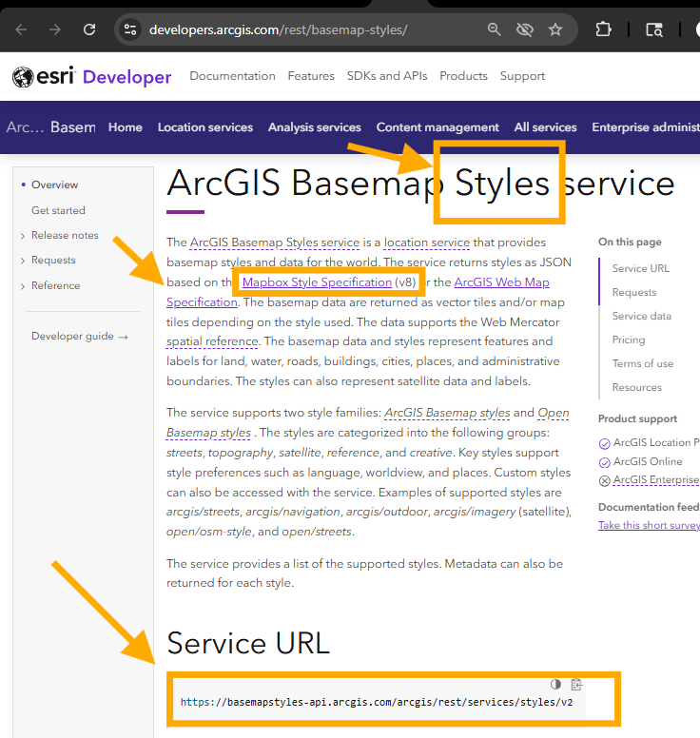Click the truncated Arc... breadcrumb
700x738 pixels.
pyautogui.click(x=25, y=127)
